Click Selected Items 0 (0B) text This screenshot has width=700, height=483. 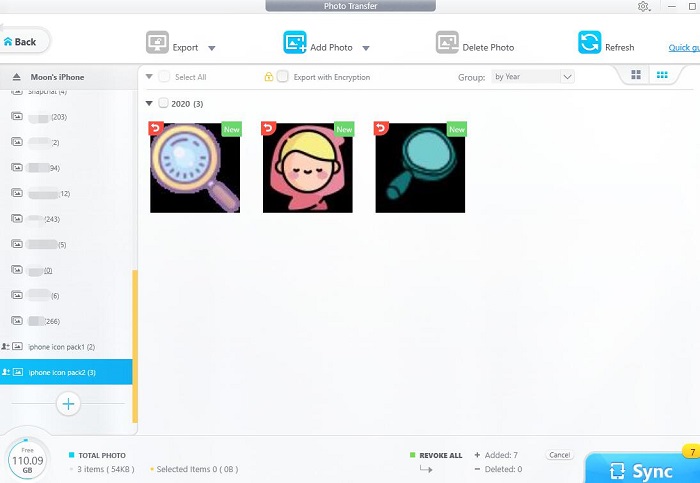(x=197, y=469)
